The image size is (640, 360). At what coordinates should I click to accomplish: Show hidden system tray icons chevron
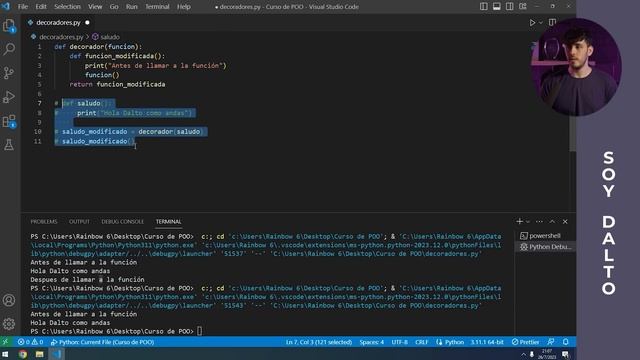point(523,354)
